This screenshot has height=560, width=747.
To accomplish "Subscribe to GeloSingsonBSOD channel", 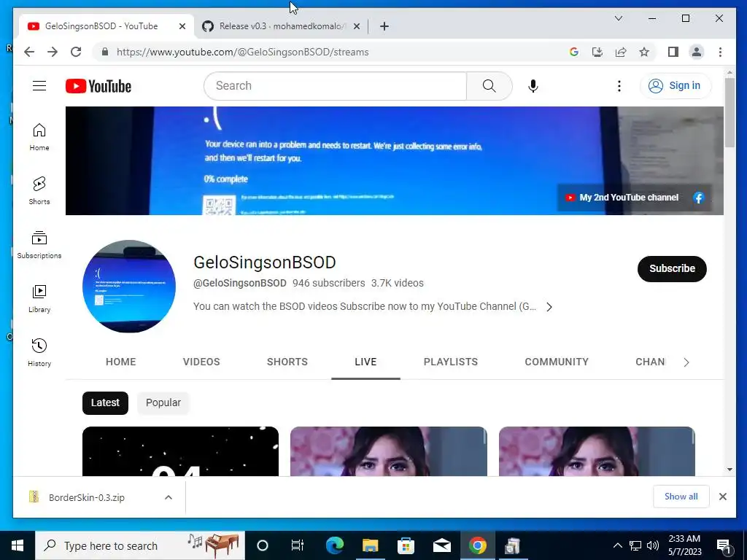I will pyautogui.click(x=672, y=268).
